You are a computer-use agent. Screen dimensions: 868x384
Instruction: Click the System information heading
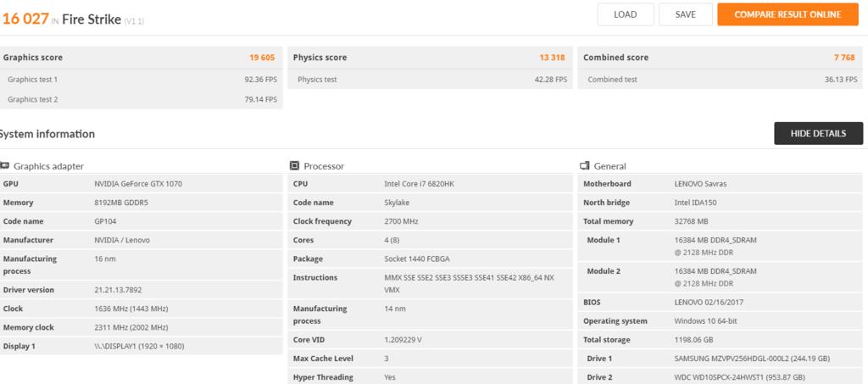pyautogui.click(x=47, y=134)
